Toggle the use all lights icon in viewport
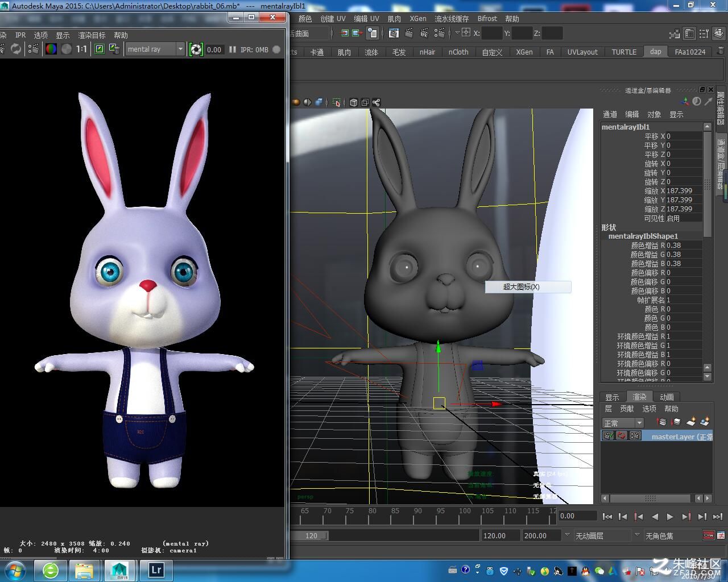This screenshot has height=582, width=728. click(308, 102)
